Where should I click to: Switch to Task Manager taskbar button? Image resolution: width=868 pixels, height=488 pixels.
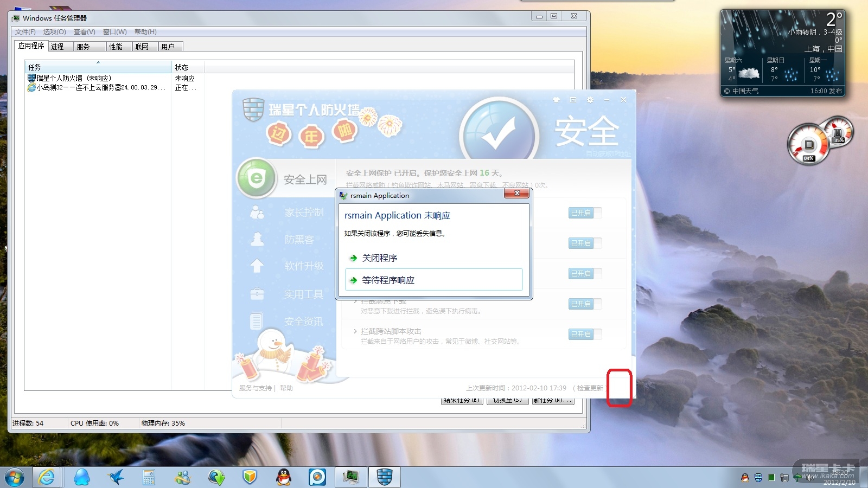[350, 477]
